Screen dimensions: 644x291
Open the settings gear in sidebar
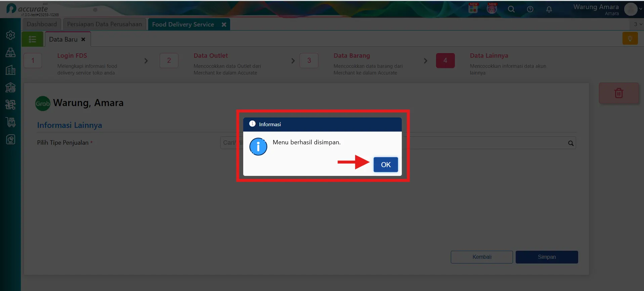(10, 35)
